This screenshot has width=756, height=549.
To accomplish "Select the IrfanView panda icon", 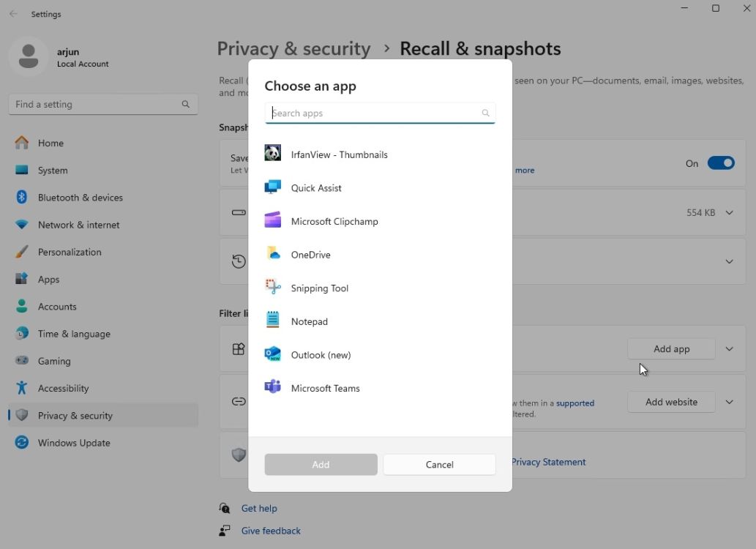I will click(x=272, y=154).
